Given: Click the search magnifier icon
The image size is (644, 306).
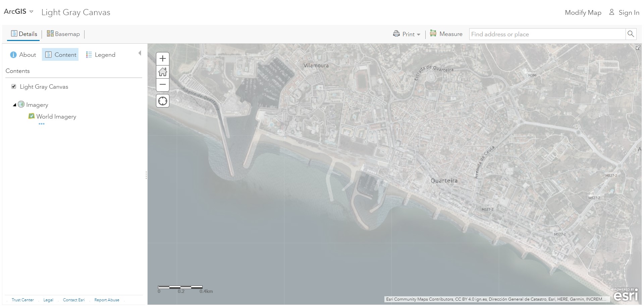Looking at the screenshot, I should (x=631, y=34).
